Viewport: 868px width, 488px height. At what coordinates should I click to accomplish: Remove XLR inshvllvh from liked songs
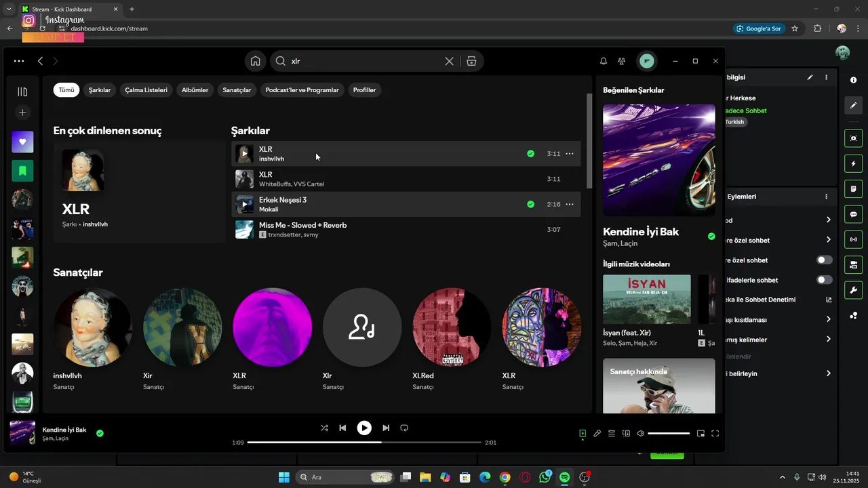[x=530, y=154]
